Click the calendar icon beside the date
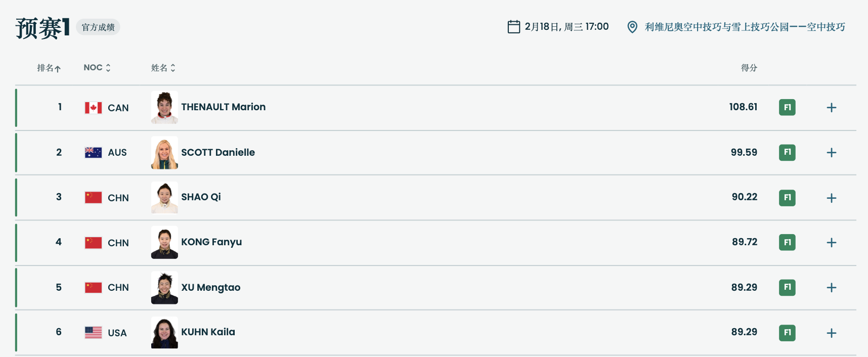 tap(513, 27)
